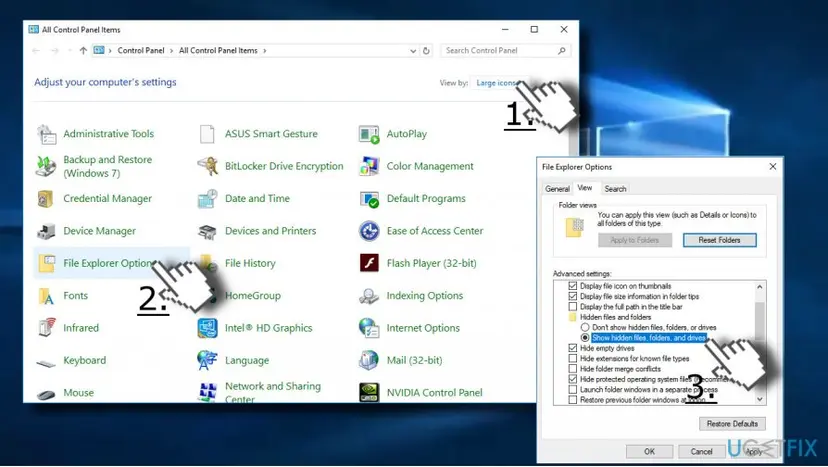Click the refresh button in address bar

coord(426,51)
